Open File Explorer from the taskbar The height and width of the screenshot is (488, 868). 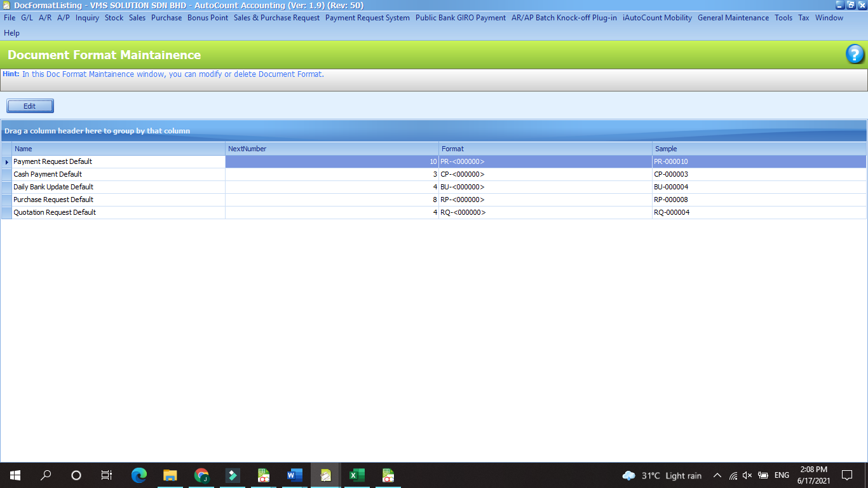170,475
